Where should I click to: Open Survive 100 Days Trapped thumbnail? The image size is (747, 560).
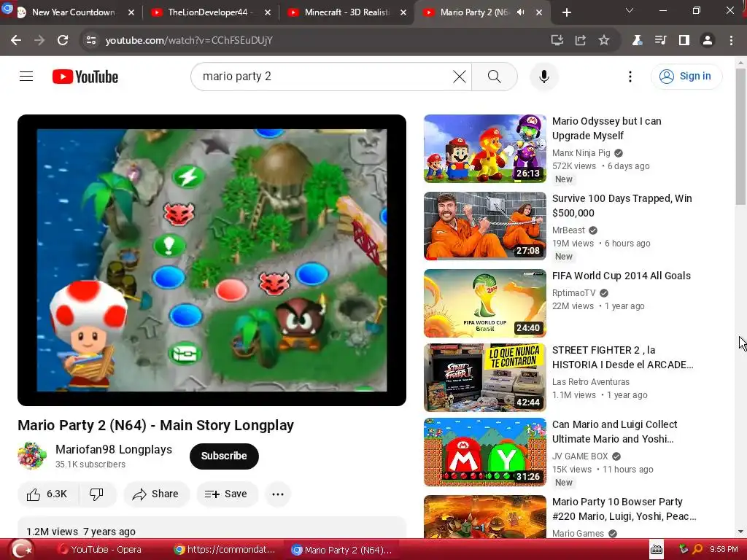[485, 226]
